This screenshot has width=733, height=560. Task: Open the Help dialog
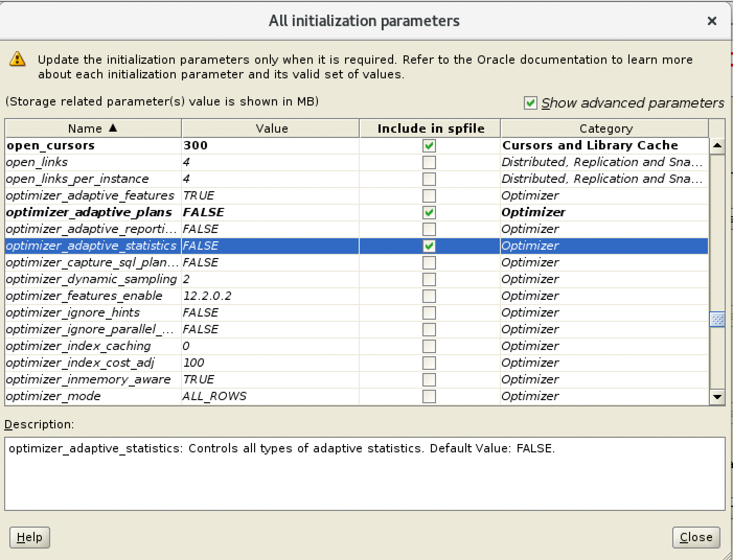(29, 537)
